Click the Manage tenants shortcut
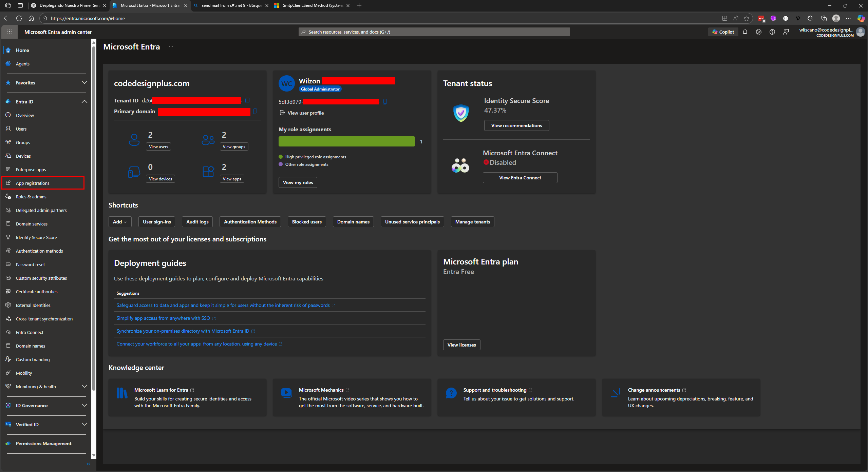 pyautogui.click(x=472, y=222)
